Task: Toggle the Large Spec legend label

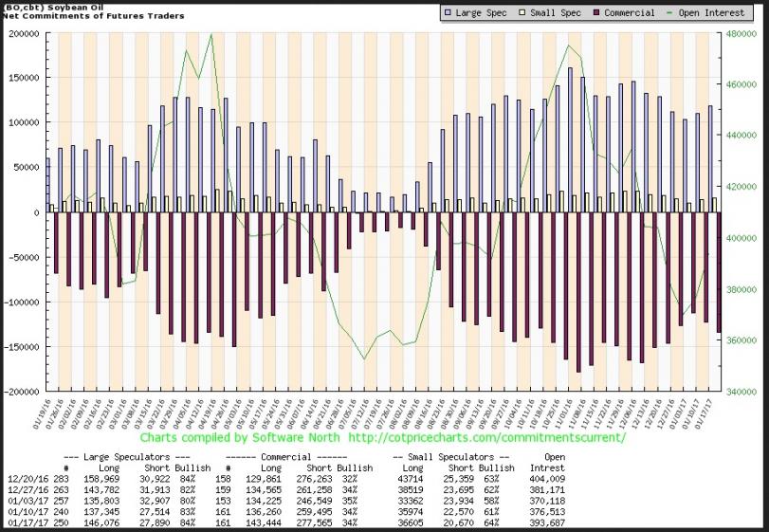Action: (x=482, y=13)
